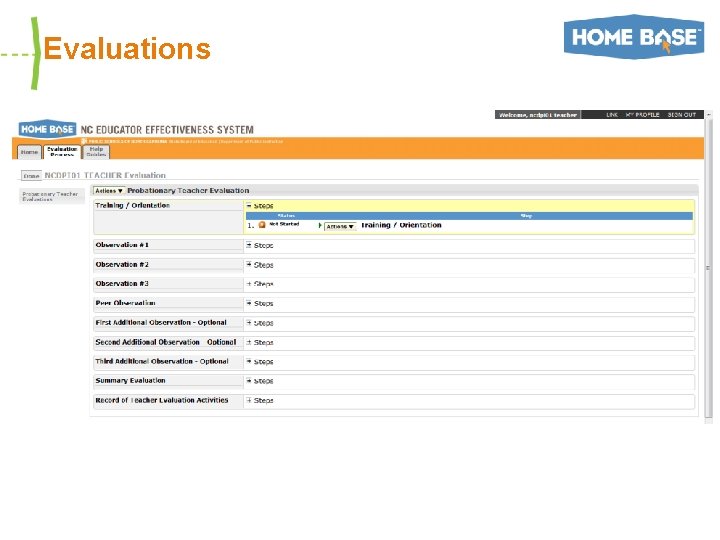This screenshot has height=540, width=720.
Task: Select Probationary Teacher Evaluation in the left sidebar
Action: pos(50,197)
